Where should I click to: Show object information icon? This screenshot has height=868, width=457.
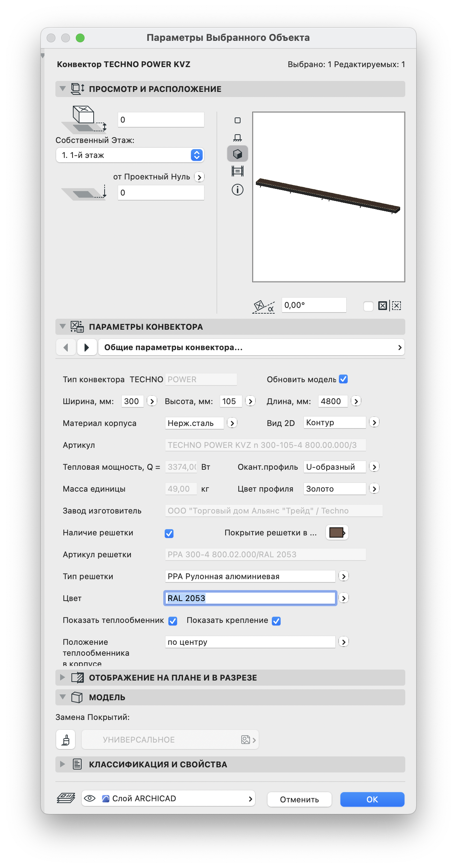(238, 190)
